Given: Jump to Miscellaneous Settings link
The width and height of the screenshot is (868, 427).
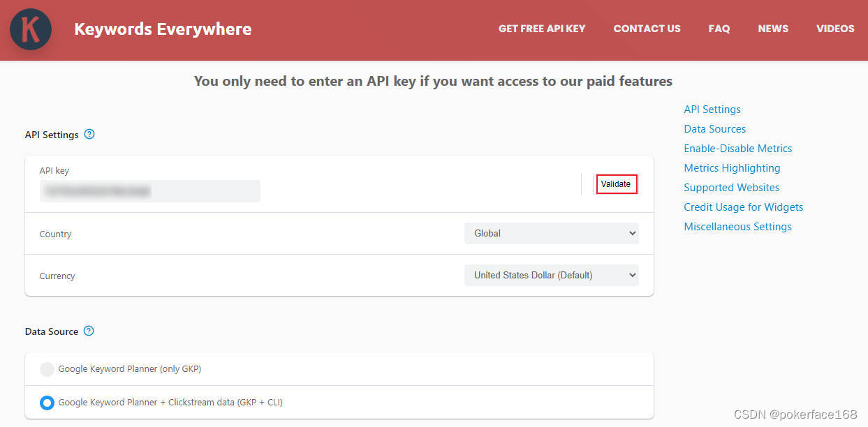Looking at the screenshot, I should (737, 226).
